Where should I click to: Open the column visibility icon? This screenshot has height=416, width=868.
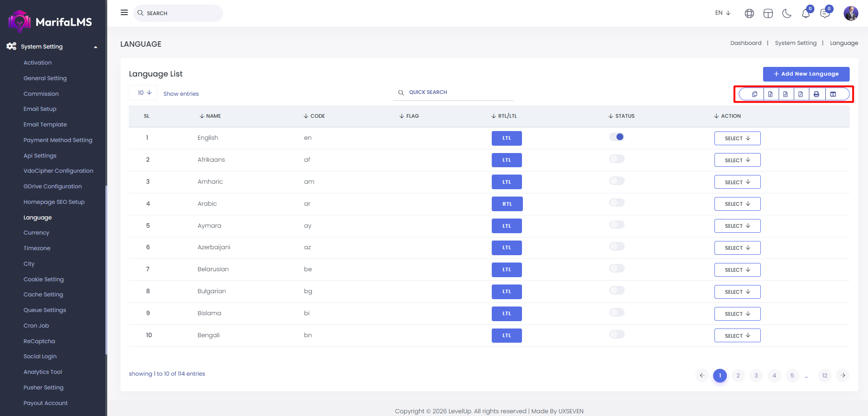(833, 94)
